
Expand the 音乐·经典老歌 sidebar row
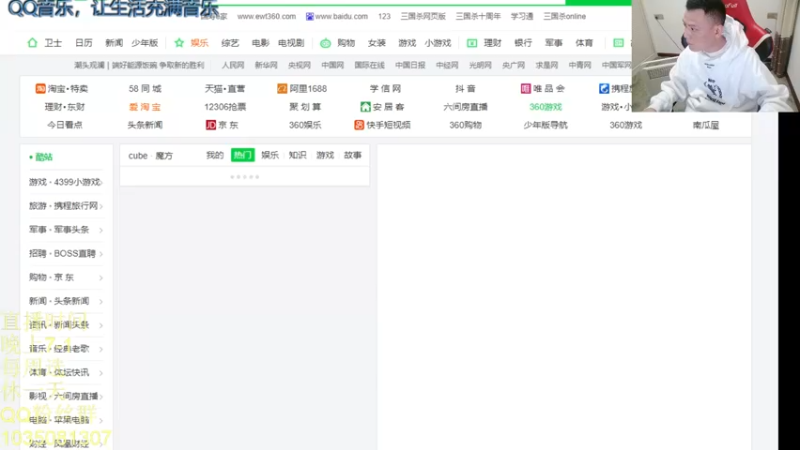[66, 348]
